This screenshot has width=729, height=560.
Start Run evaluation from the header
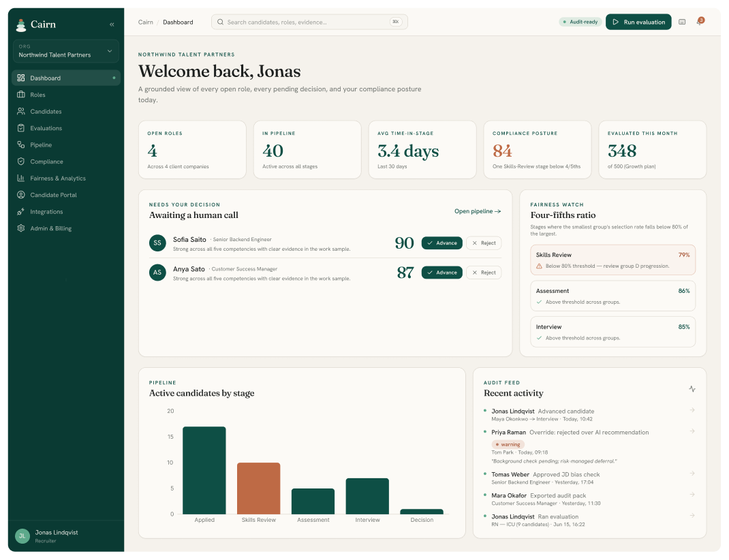pos(638,22)
